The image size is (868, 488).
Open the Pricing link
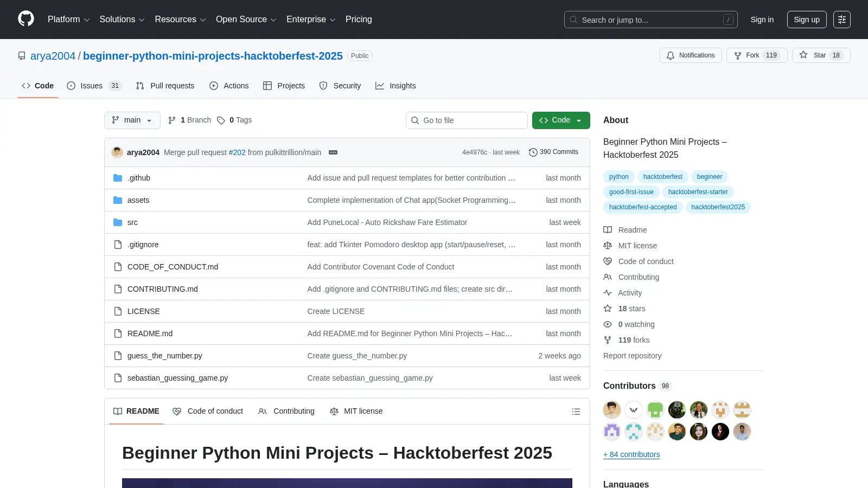coord(359,20)
